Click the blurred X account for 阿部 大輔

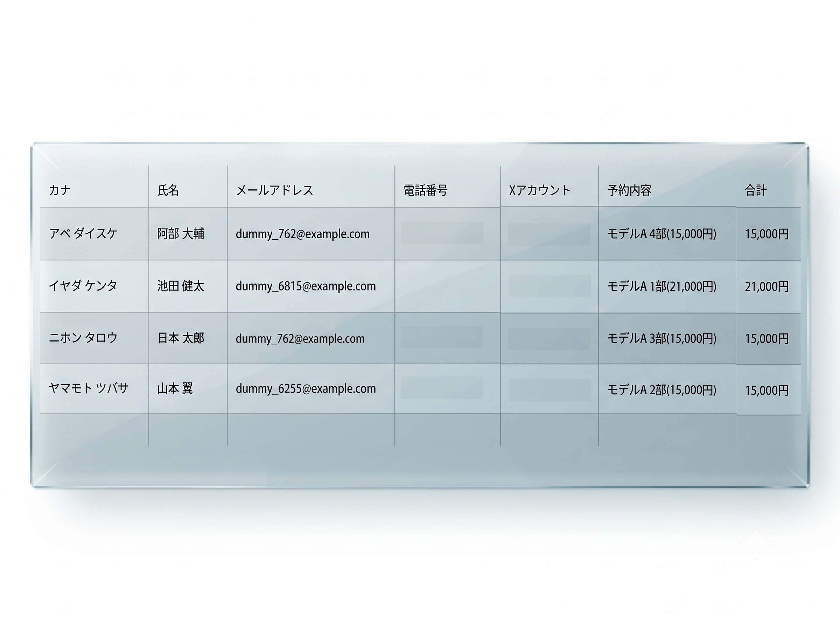[x=549, y=234]
